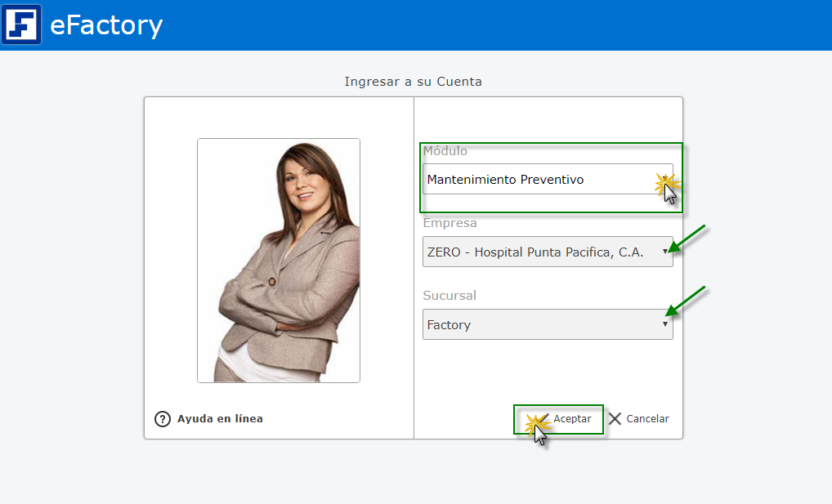Open the Ayuda en línea link
Viewport: 832px width, 504px height.
(x=220, y=419)
